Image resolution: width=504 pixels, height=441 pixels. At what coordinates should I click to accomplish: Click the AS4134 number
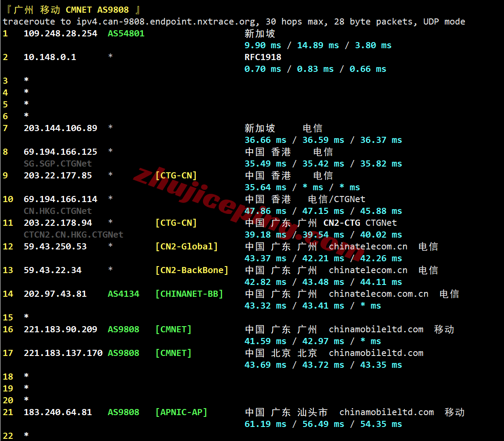click(123, 294)
